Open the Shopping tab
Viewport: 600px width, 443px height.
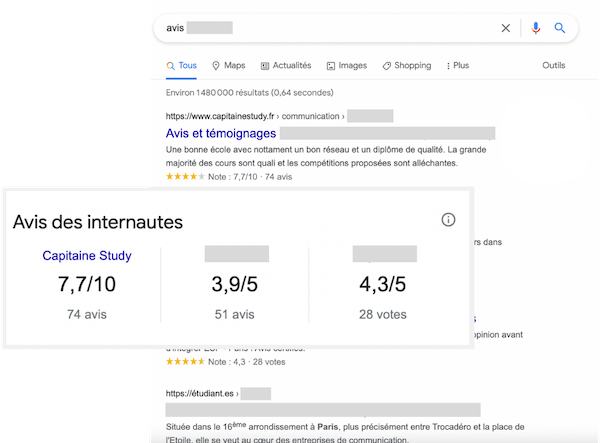pos(407,65)
